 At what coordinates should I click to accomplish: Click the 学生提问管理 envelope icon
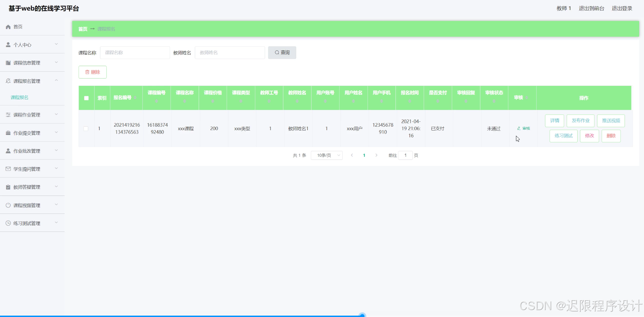(x=8, y=169)
